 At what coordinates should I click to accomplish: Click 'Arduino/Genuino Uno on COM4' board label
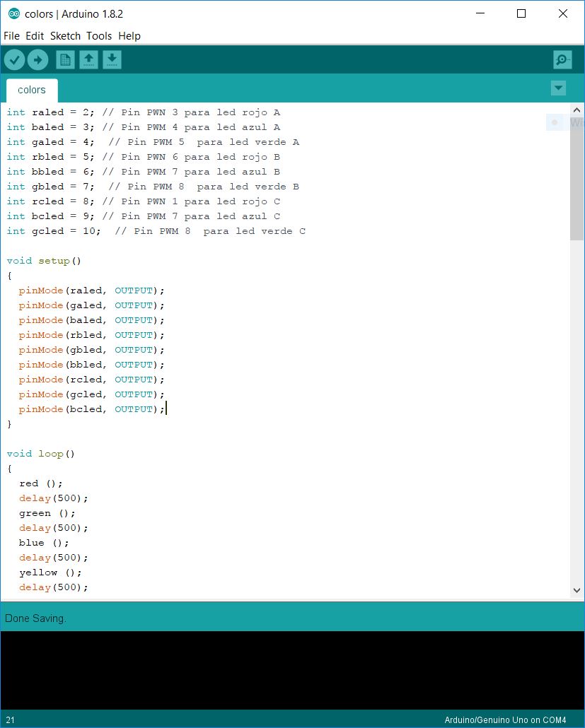[505, 720]
